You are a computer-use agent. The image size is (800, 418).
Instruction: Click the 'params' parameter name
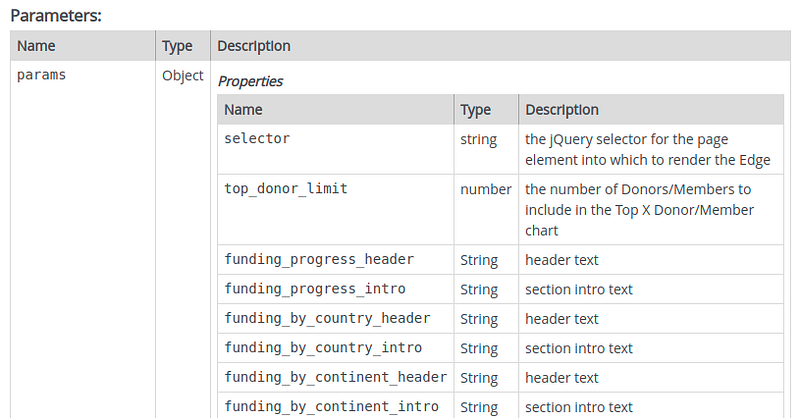point(42,75)
